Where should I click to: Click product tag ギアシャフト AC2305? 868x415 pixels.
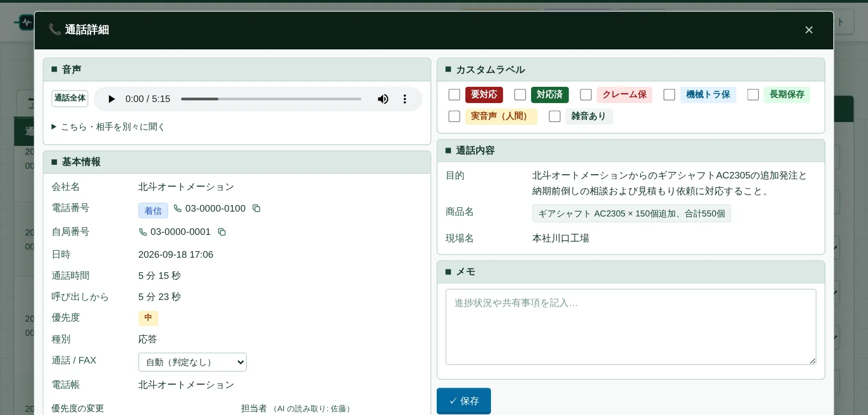pos(631,213)
